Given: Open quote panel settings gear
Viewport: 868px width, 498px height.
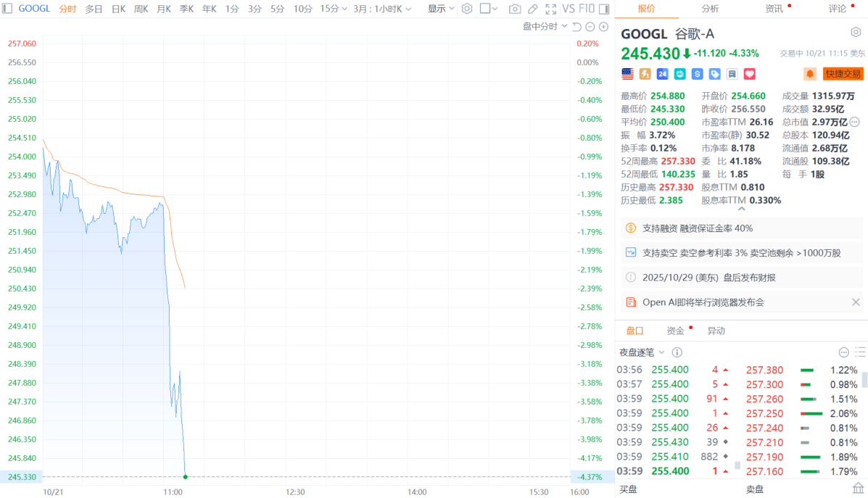Looking at the screenshot, I should click(x=856, y=32).
